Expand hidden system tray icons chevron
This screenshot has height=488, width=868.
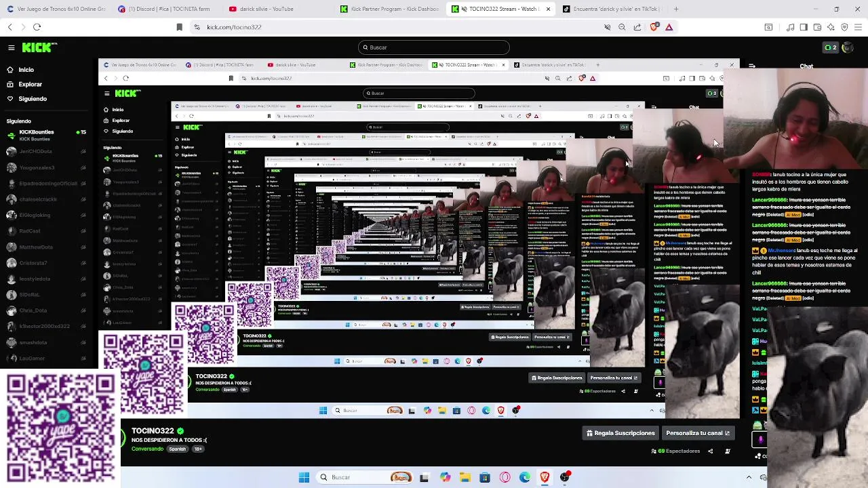coord(749,477)
